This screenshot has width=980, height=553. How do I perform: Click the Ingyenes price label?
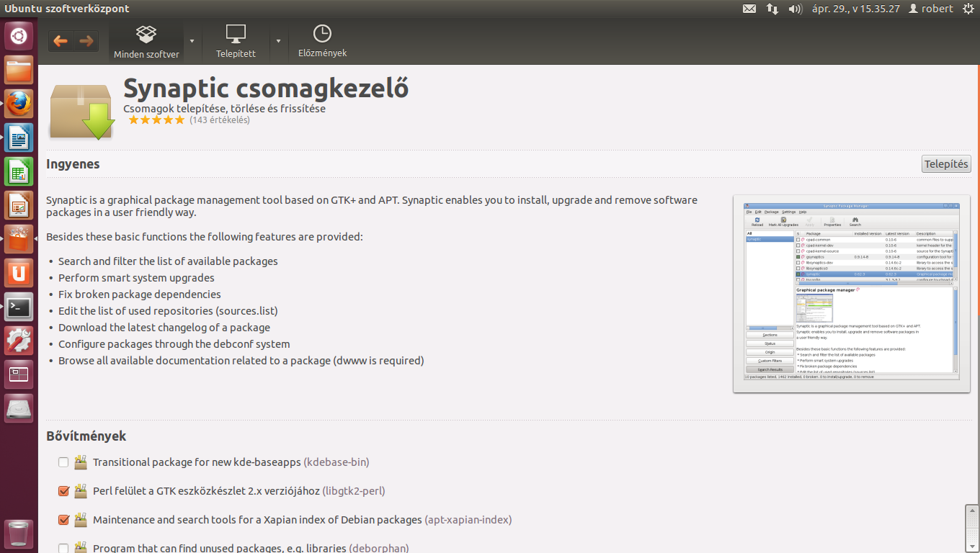pos(73,164)
